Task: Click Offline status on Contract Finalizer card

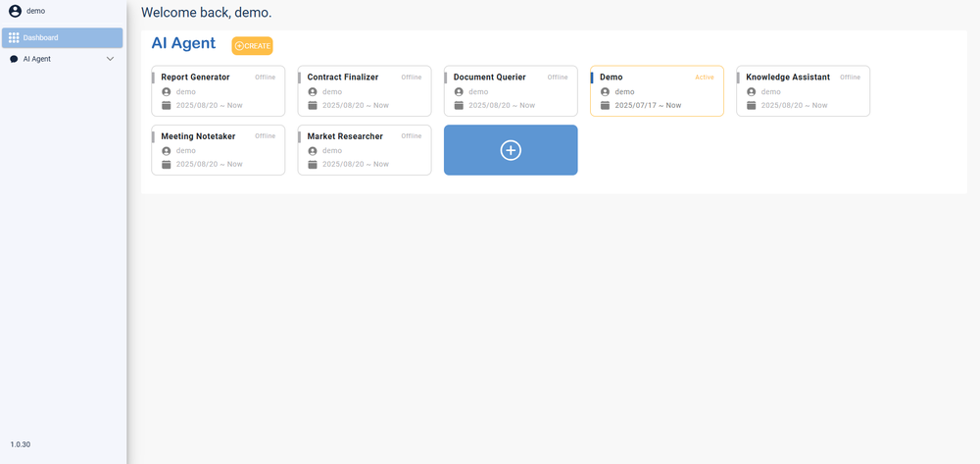Action: tap(412, 77)
